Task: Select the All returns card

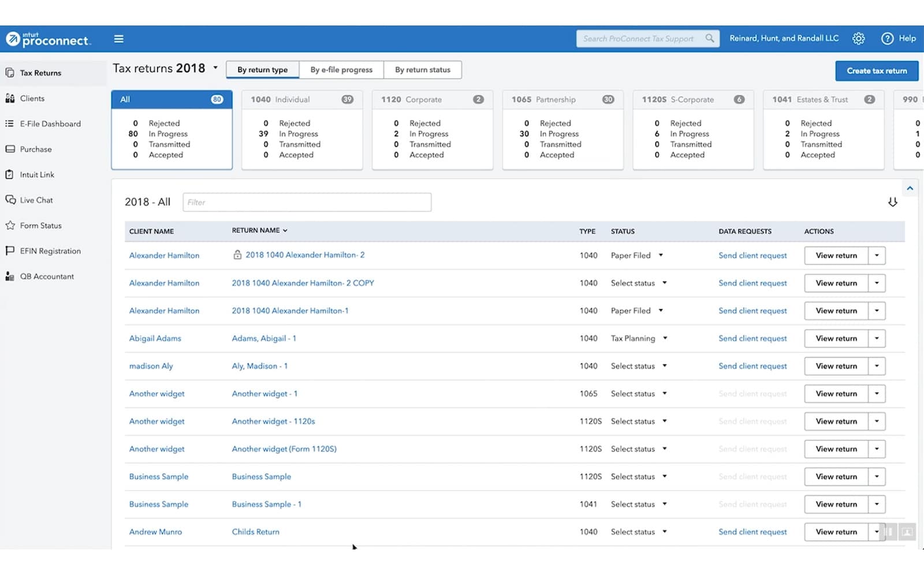Action: (172, 130)
